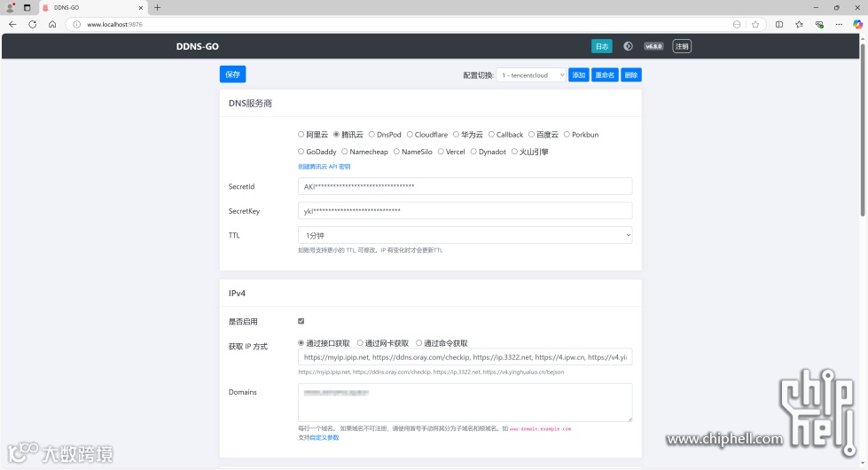Select the Cloudflare provider radio
Screen dimensions: 868x470
coord(410,135)
